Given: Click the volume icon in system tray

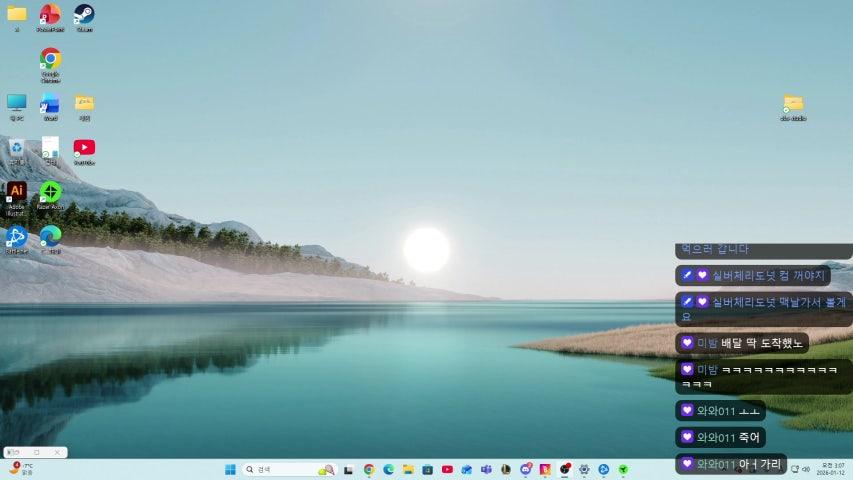Looking at the screenshot, I should [x=807, y=469].
